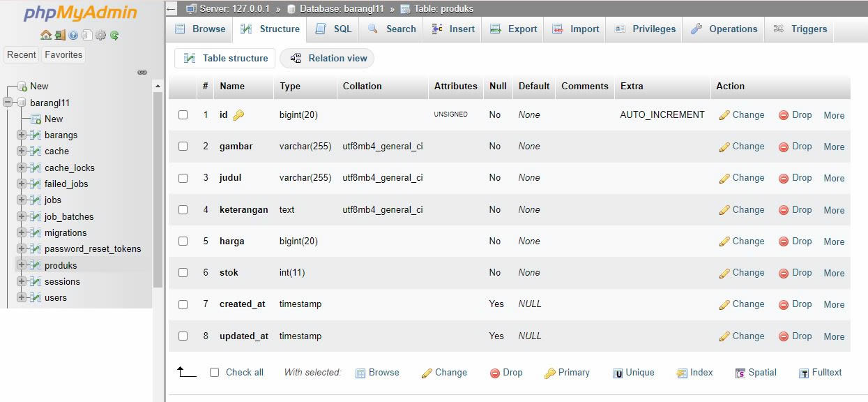The width and height of the screenshot is (868, 402).
Task: Open navigation panel settings gear icon
Action: point(100,35)
